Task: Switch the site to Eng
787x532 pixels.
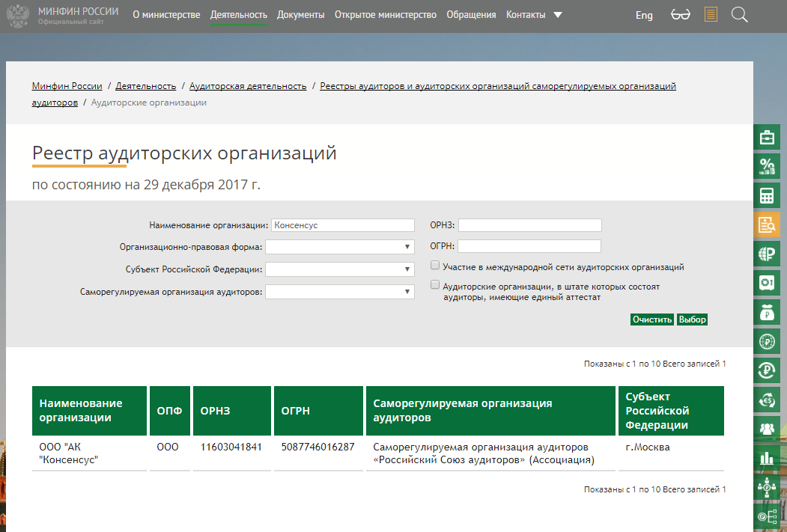Action: (644, 15)
